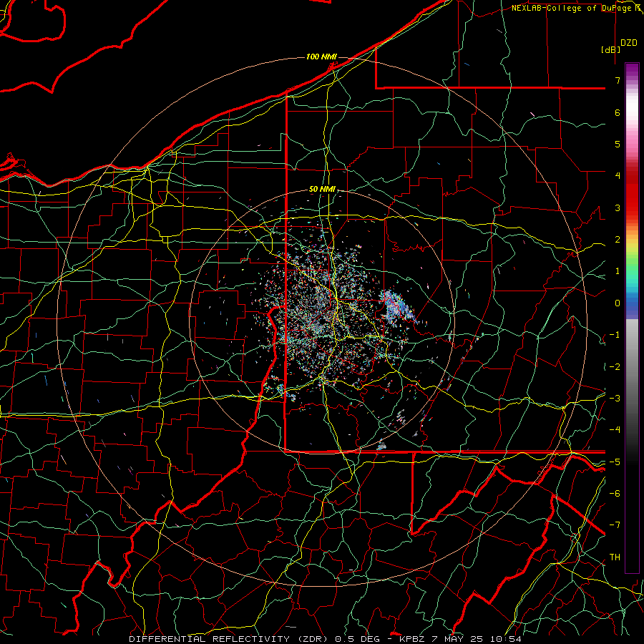This screenshot has width=644, height=644.
Task: Click the "100 NMI" range ring label
Action: click(x=321, y=57)
